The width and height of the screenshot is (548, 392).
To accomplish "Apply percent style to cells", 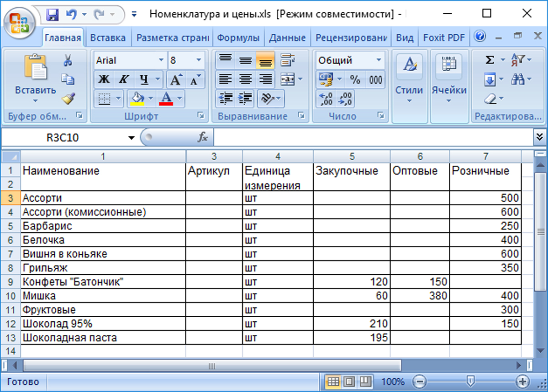I will pyautogui.click(x=355, y=79).
